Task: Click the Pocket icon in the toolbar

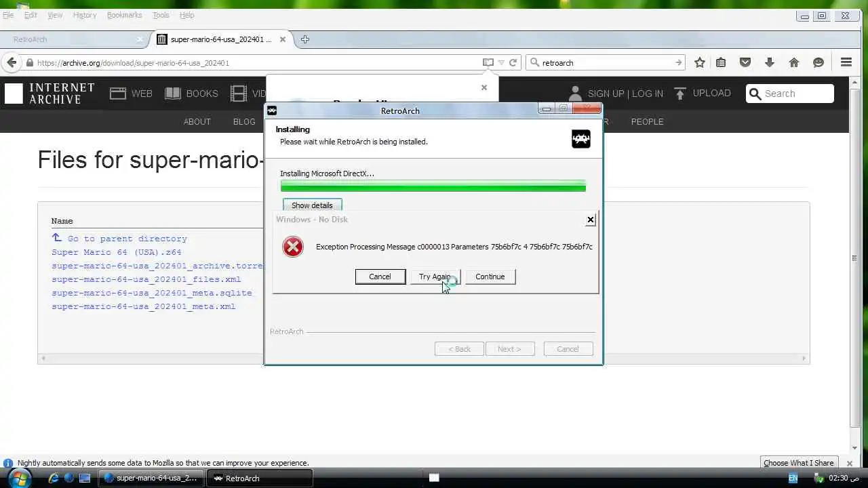Action: (x=745, y=62)
